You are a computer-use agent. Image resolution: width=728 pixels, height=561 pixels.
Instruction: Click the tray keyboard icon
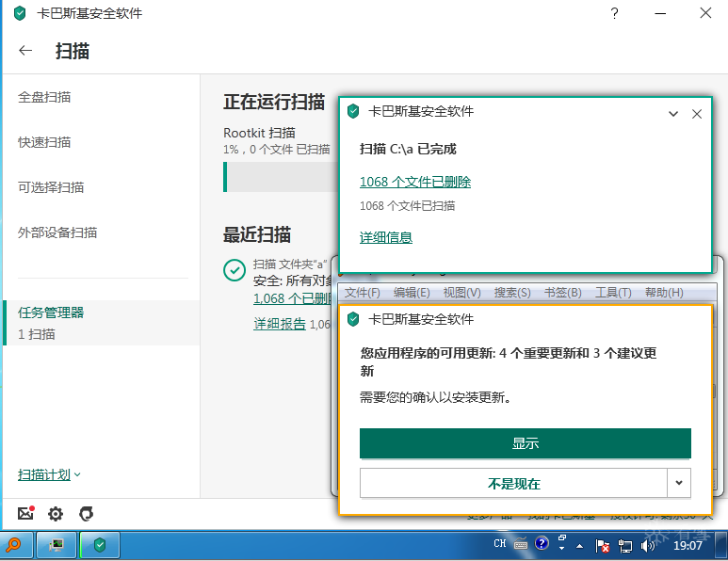pos(521,543)
